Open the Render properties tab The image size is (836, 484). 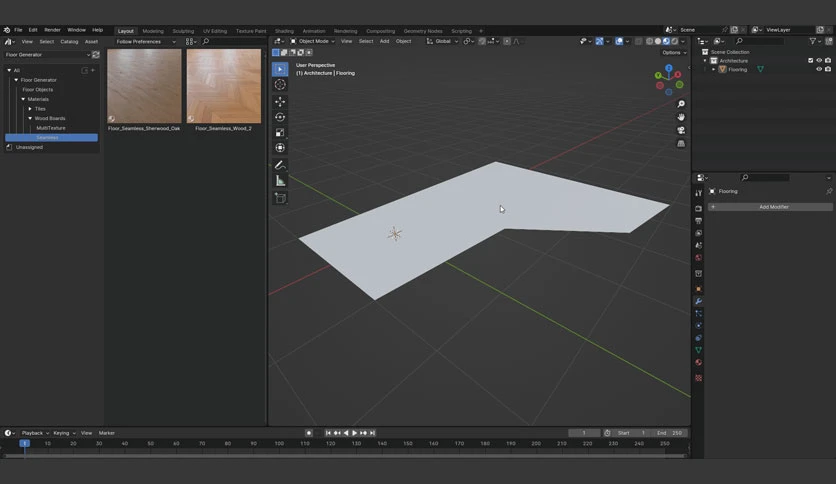(698, 208)
